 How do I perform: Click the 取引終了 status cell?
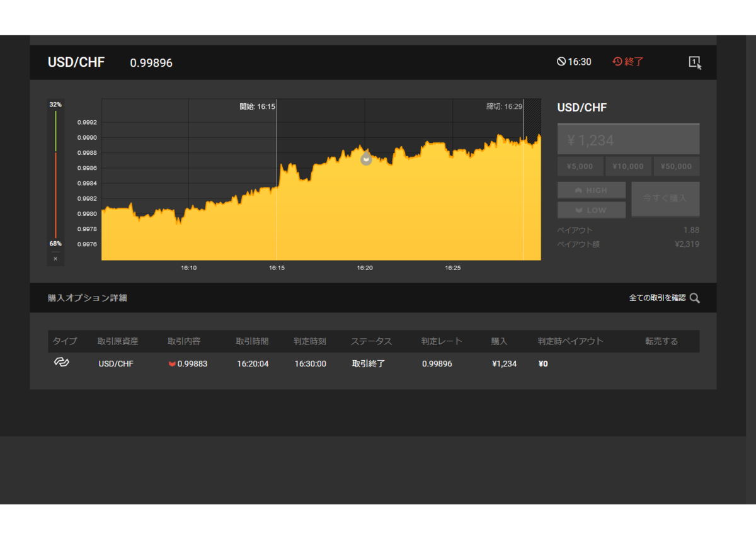[369, 364]
